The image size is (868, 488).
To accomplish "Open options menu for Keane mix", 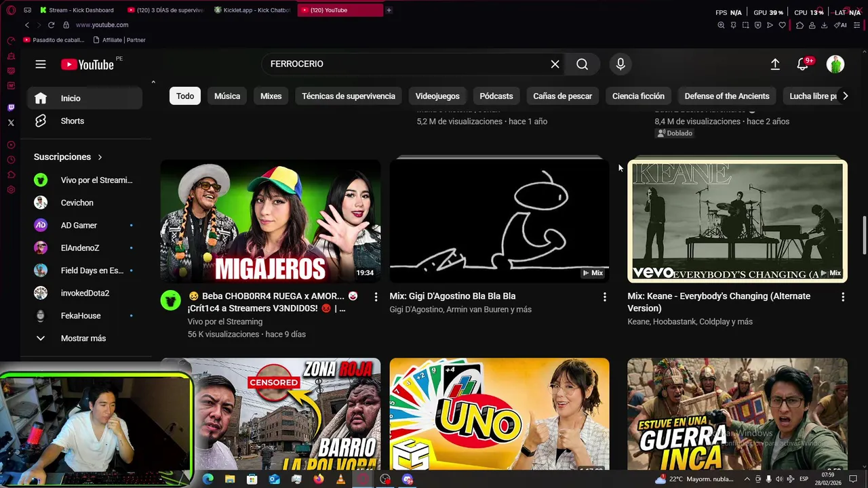I will tap(842, 297).
